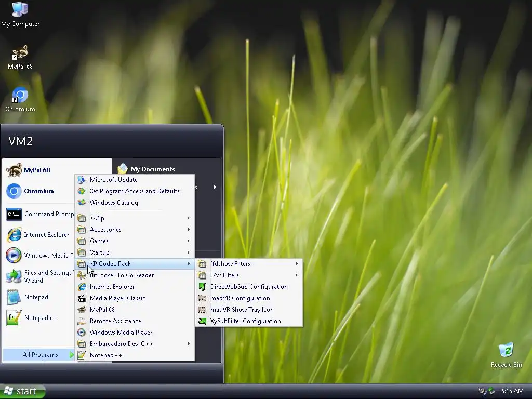
Task: Open the LAV Filters folder entry
Action: pyautogui.click(x=249, y=275)
